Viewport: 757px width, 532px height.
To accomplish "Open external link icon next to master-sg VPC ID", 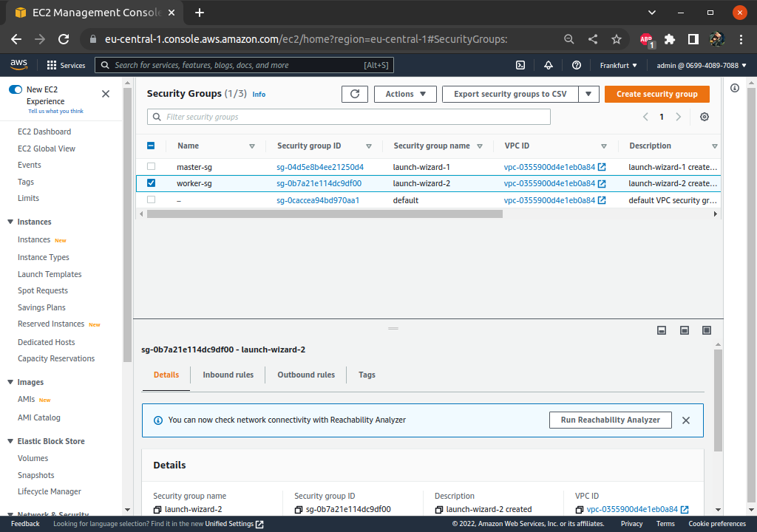I will tap(602, 167).
